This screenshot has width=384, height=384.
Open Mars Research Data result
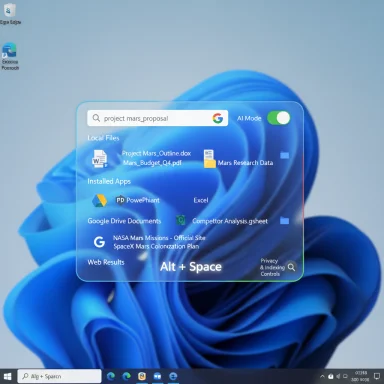coord(245,163)
